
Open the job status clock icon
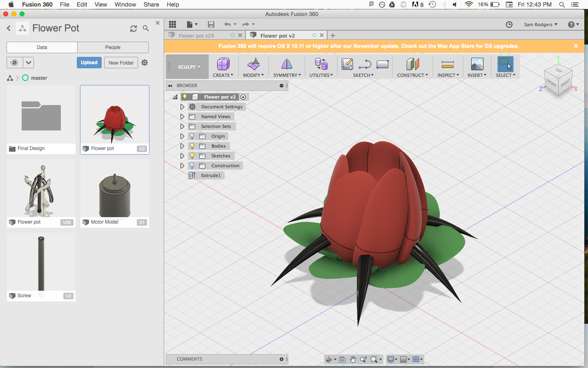tap(509, 25)
